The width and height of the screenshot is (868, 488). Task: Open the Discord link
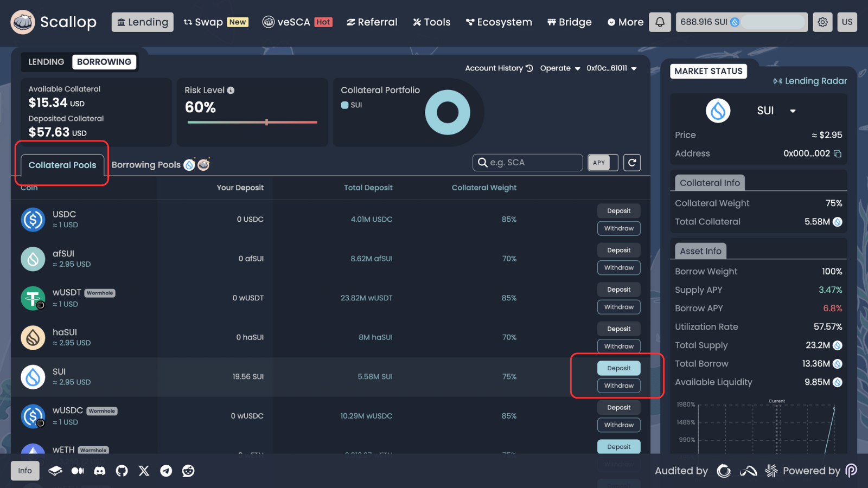pyautogui.click(x=100, y=471)
